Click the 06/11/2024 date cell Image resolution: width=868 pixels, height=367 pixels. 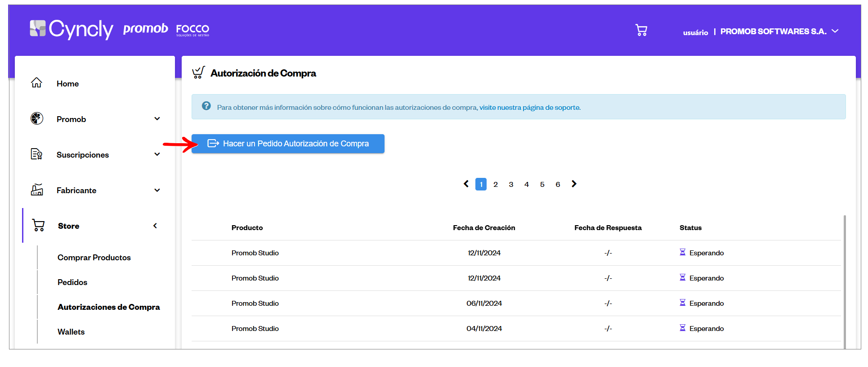point(484,304)
